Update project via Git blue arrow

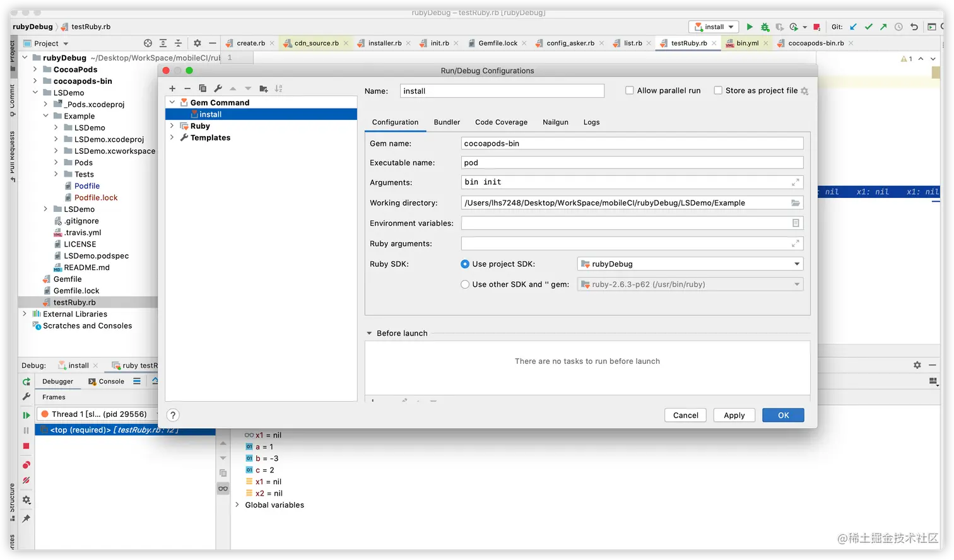[853, 27]
